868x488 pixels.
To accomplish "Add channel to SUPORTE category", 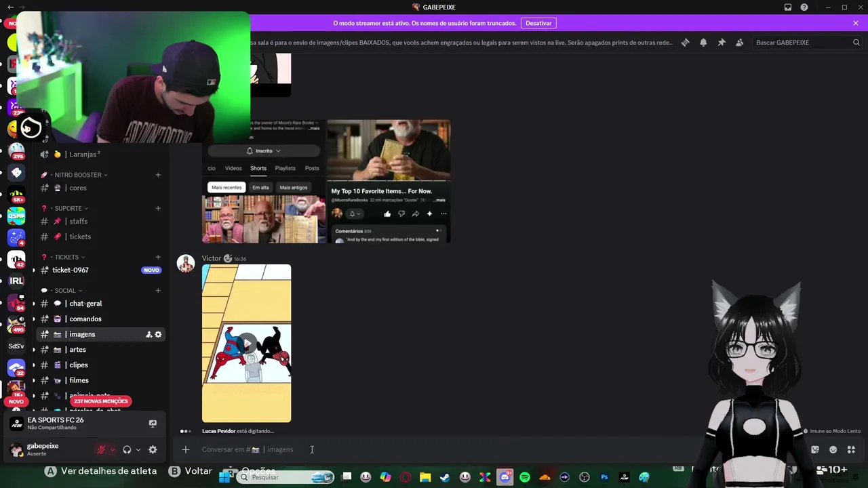I will [x=158, y=208].
